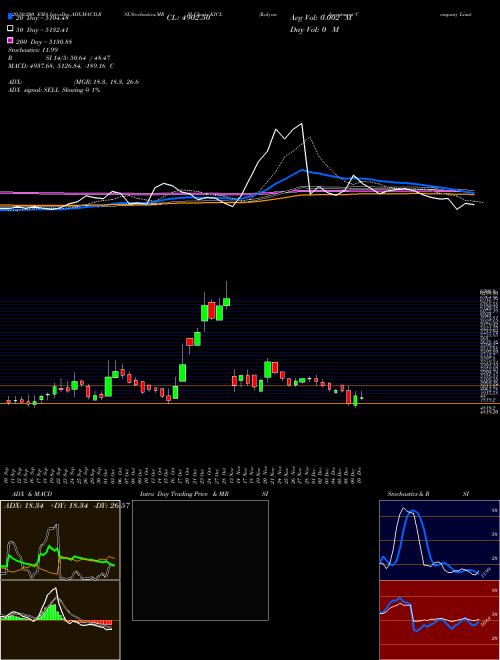Click the ADX (MGR) values line
The image size is (500, 660).
pos(74,82)
